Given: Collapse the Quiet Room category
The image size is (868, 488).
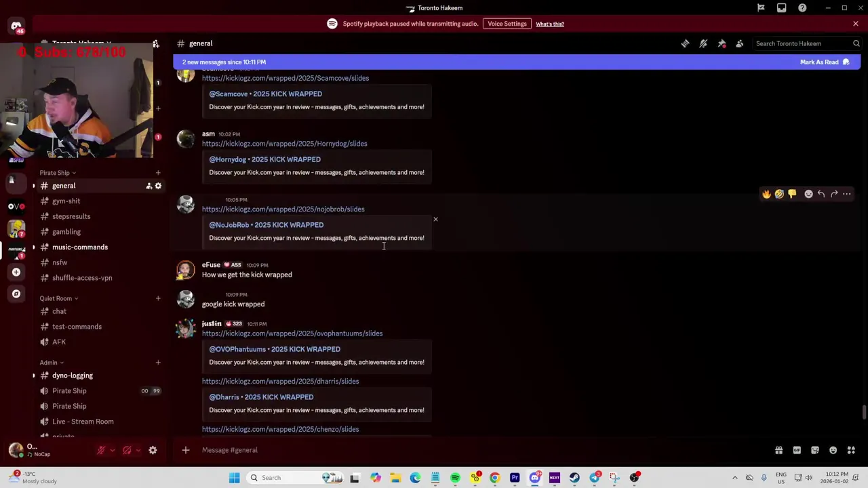Looking at the screenshot, I should pos(58,298).
